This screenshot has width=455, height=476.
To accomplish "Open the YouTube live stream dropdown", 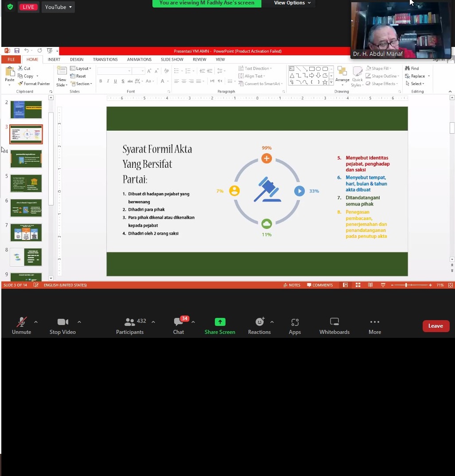I will click(x=58, y=7).
